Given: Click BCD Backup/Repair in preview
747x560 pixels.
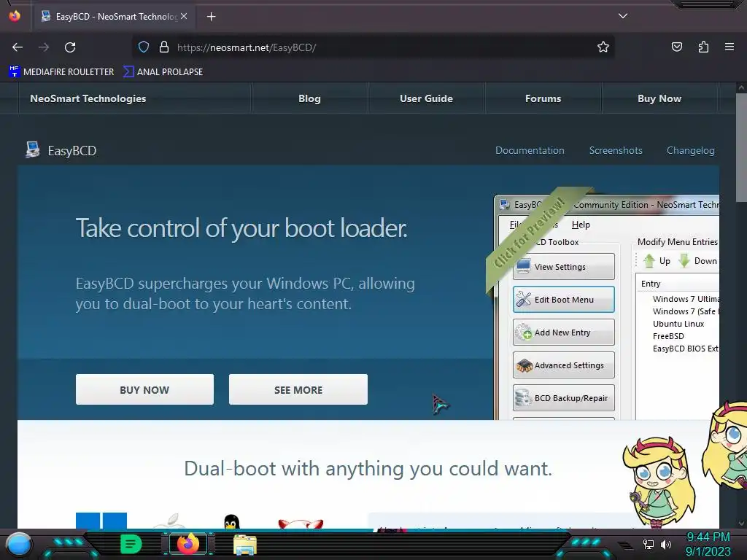Looking at the screenshot, I should (564, 398).
